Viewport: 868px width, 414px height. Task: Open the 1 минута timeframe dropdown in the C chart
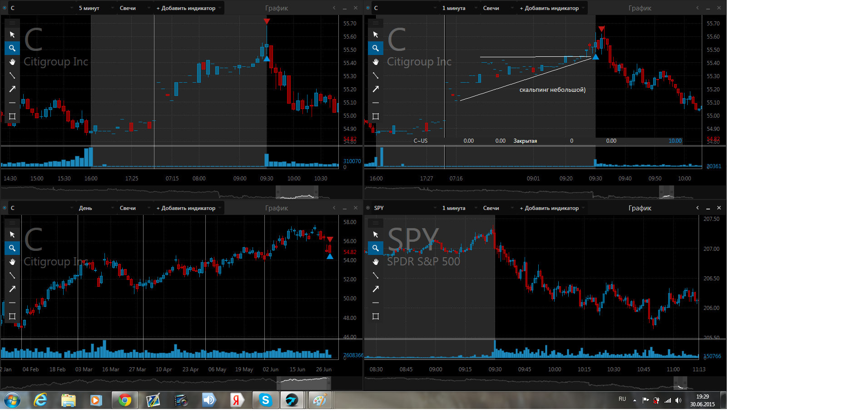click(x=460, y=8)
